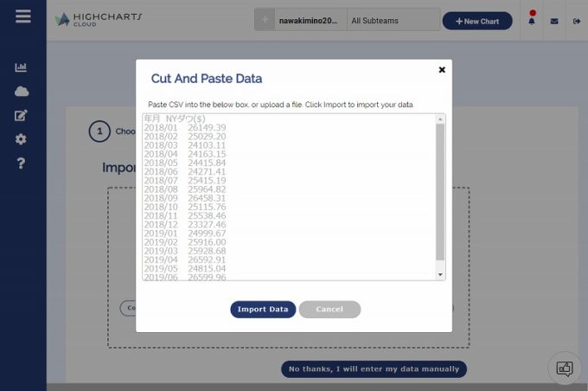Screen dimensions: 588x391
Task: Click inside the CSV paste text area
Action: coord(289,197)
